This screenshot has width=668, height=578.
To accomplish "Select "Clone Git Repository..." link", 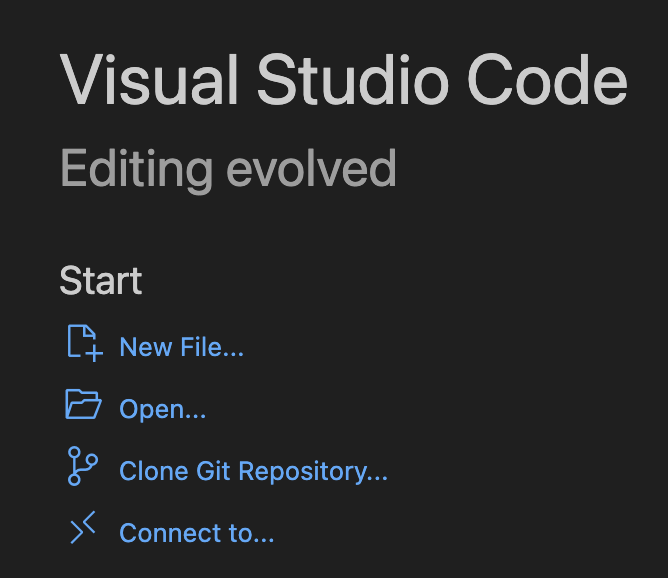I will 253,472.
